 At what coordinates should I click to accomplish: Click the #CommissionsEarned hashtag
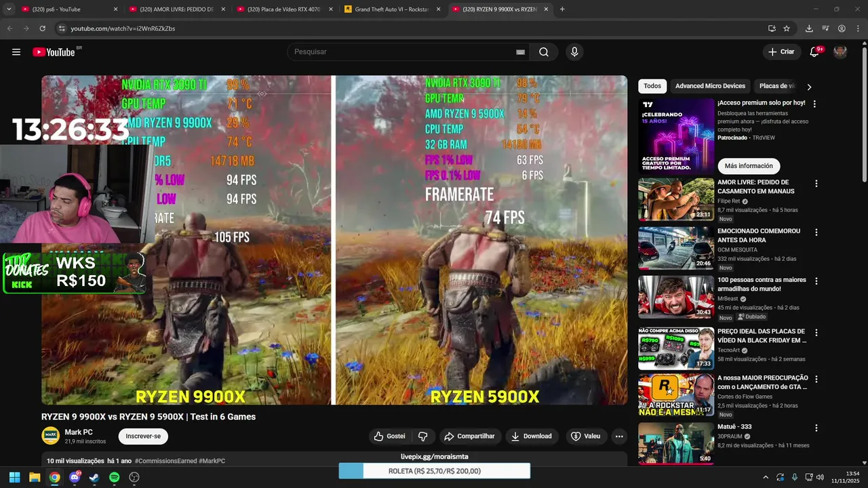point(165,461)
